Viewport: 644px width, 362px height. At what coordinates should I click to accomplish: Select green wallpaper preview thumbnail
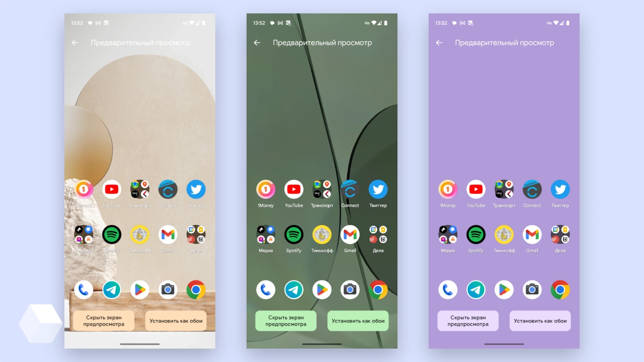[x=322, y=177]
